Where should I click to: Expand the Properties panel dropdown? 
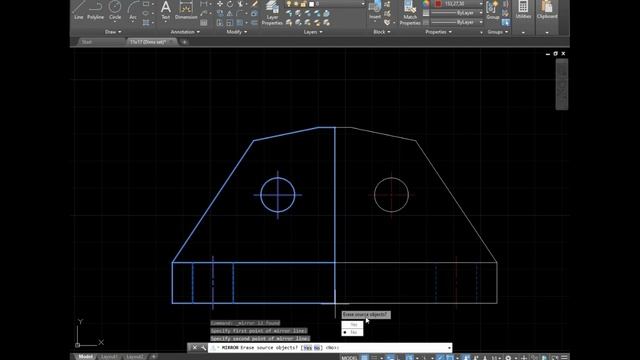(x=439, y=32)
